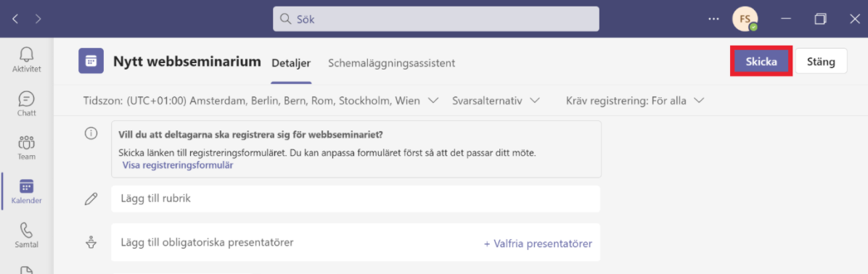Click the info icon beside registration notice
868x274 pixels.
click(91, 134)
